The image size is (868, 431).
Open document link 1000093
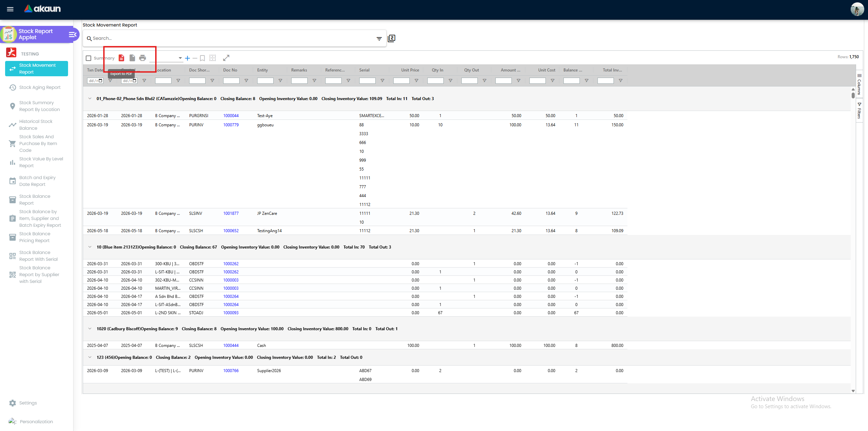231,313
